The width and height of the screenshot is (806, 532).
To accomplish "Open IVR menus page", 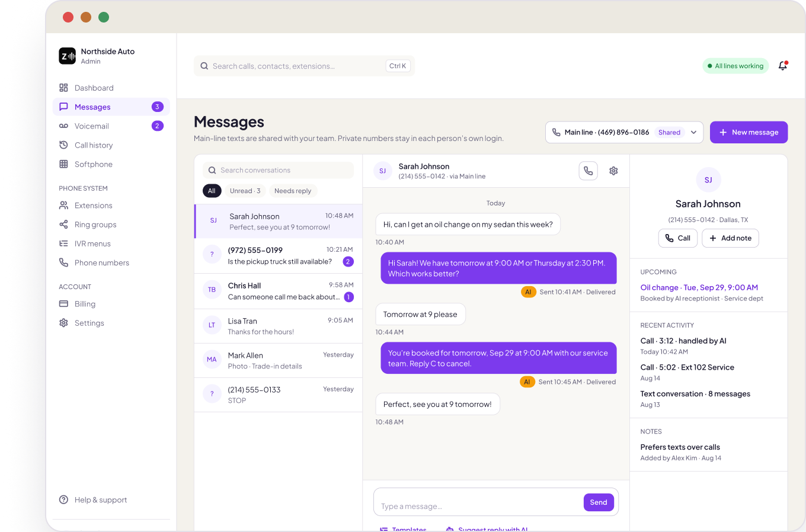I will pyautogui.click(x=111, y=243).
